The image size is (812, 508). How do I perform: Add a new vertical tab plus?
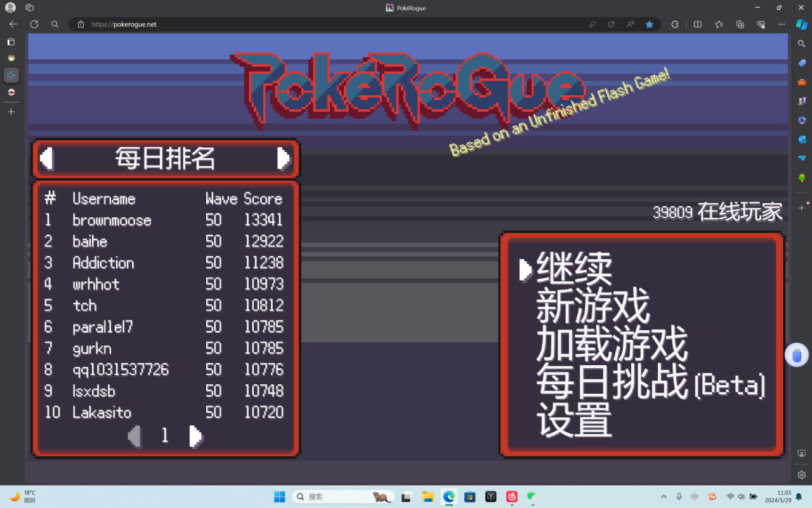click(x=11, y=112)
